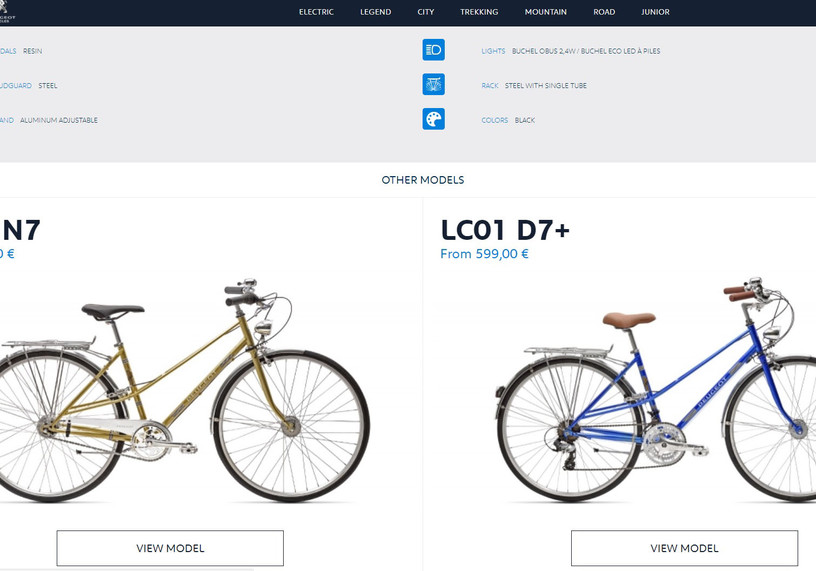The width and height of the screenshot is (816, 571).
Task: Open the Legend menu item
Action: pos(375,12)
